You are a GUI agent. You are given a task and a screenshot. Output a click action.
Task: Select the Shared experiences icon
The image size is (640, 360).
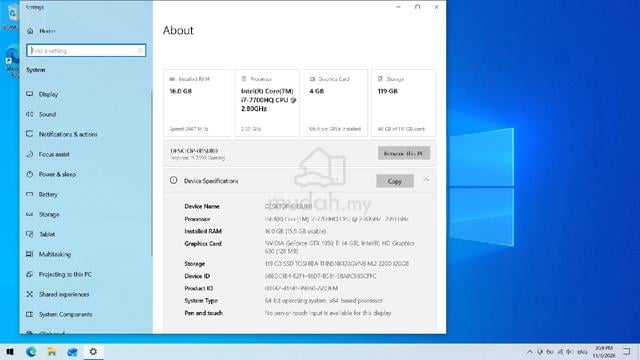[x=29, y=294]
